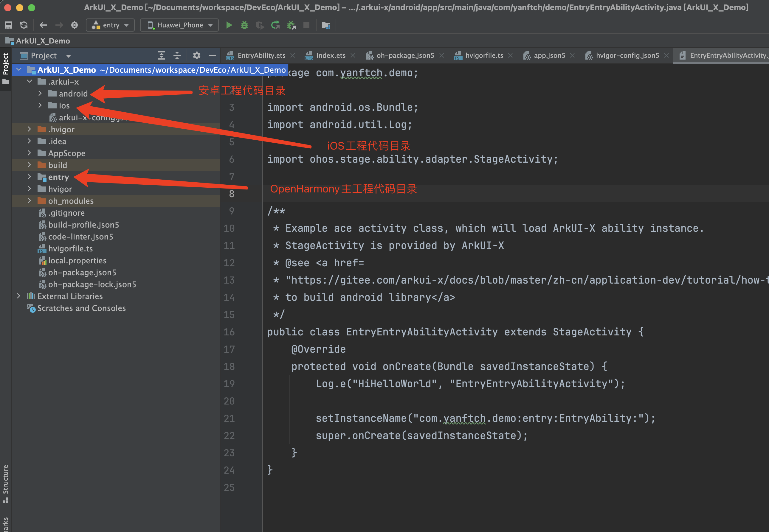Click the run with coverage icon

(x=259, y=25)
